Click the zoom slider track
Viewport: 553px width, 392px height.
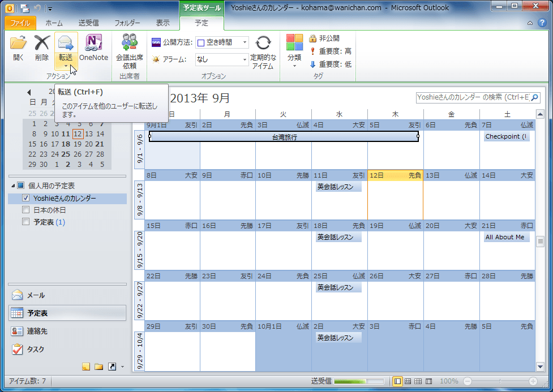(500, 381)
